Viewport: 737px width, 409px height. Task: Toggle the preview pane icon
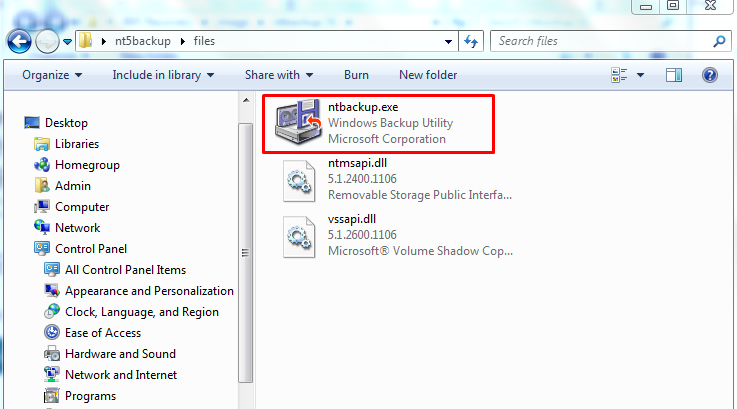[x=674, y=75]
